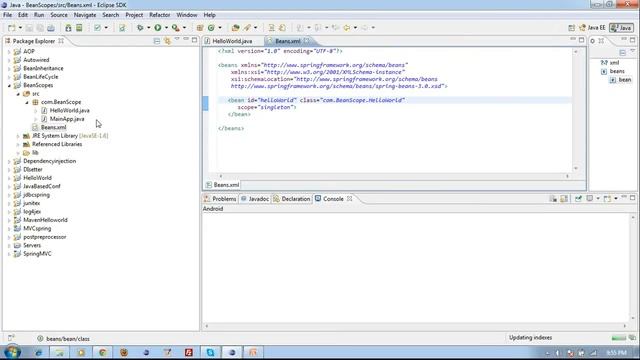The height and width of the screenshot is (360, 640).
Task: Select MainApp.java in Package Explorer
Action: coord(67,119)
